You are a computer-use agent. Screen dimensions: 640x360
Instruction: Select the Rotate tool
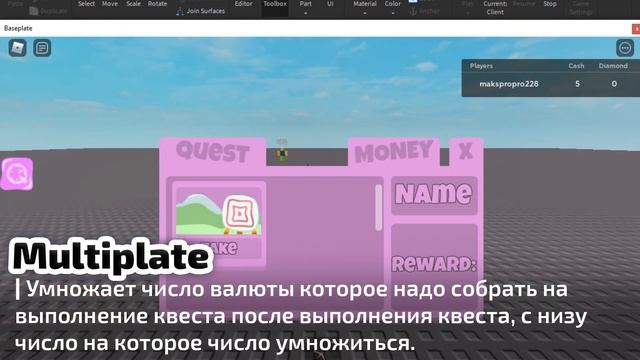(x=157, y=4)
